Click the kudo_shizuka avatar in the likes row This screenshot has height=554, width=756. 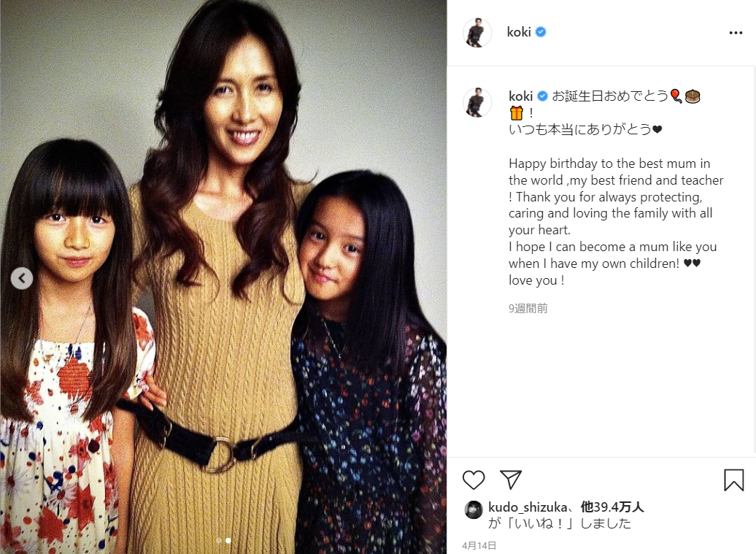pos(474,509)
